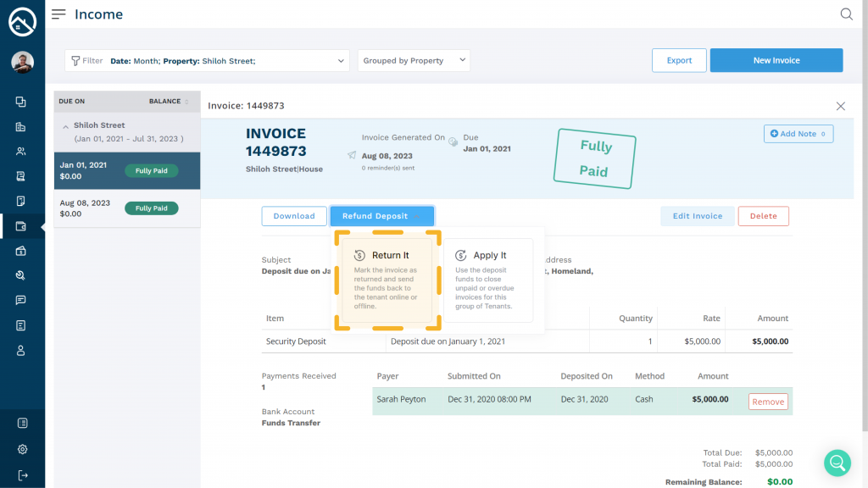868x488 pixels.
Task: Open the live chat support bubble
Action: (x=837, y=463)
